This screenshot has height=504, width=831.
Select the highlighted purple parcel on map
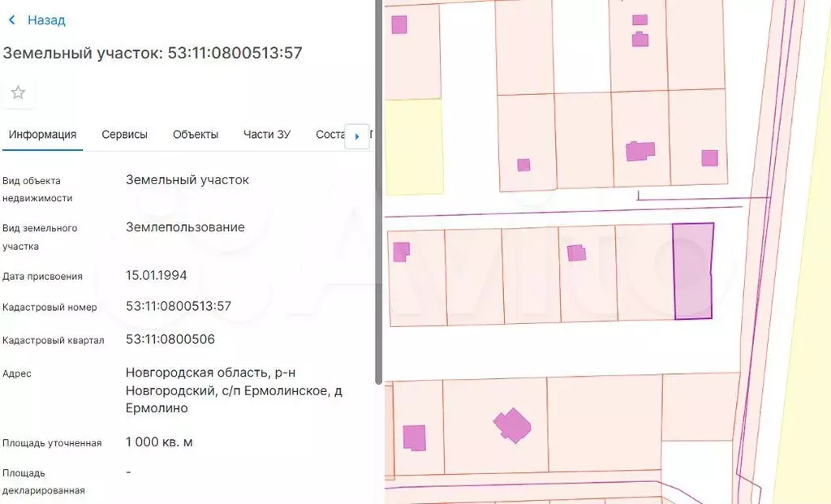click(693, 271)
